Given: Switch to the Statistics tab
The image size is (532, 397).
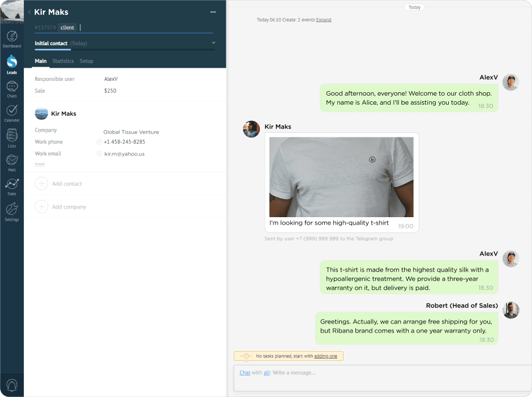Looking at the screenshot, I should click(63, 61).
